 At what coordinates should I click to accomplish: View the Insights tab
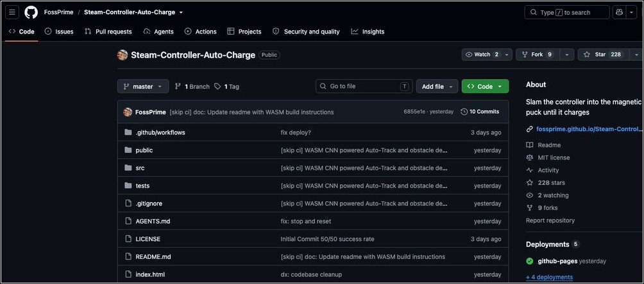coord(368,31)
